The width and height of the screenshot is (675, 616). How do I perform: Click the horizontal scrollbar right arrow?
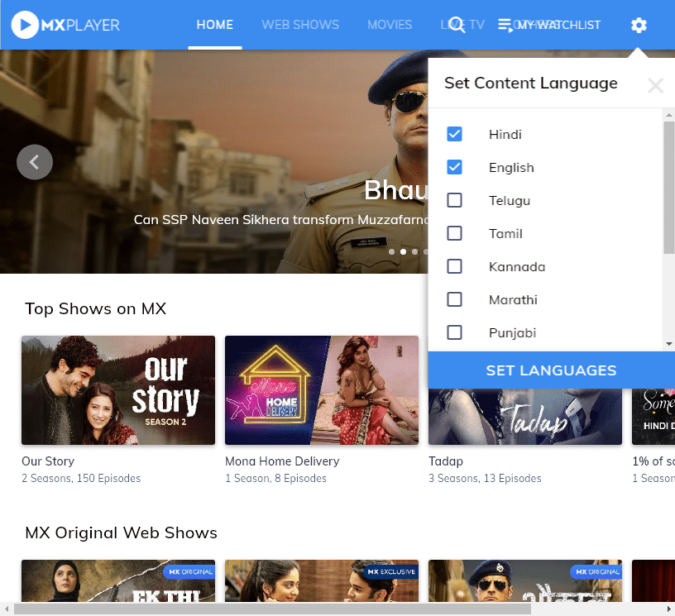(669, 609)
